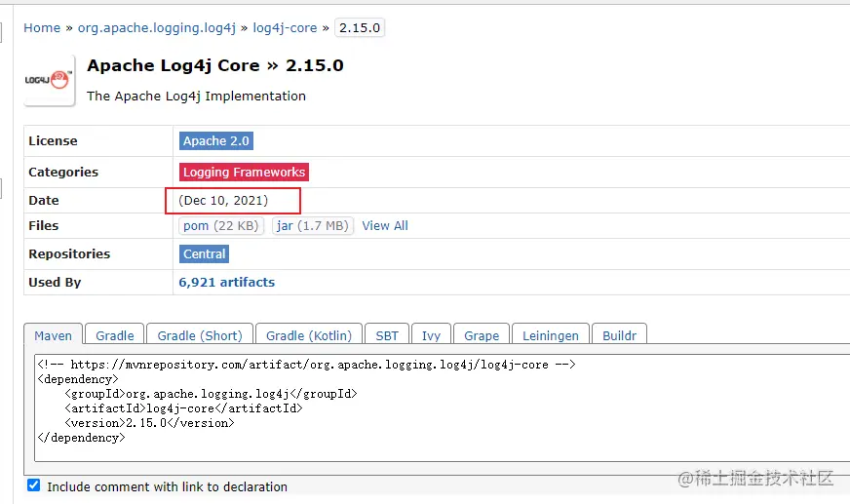Switch to the Gradle (Kotlin) tab

point(308,335)
